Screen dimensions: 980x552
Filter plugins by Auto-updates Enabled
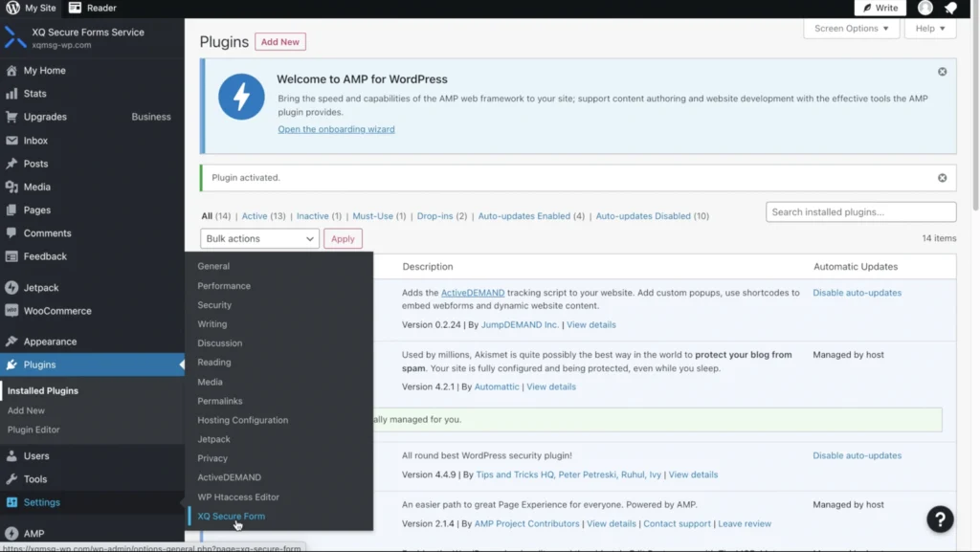point(523,216)
